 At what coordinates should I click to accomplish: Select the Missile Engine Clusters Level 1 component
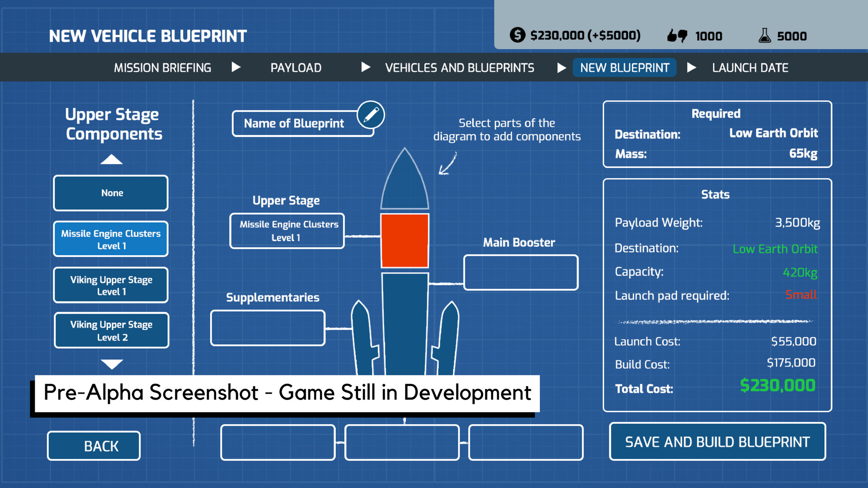[x=110, y=239]
